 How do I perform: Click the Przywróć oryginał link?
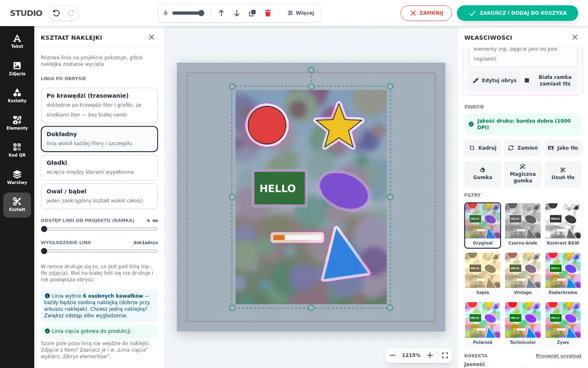[559, 356]
